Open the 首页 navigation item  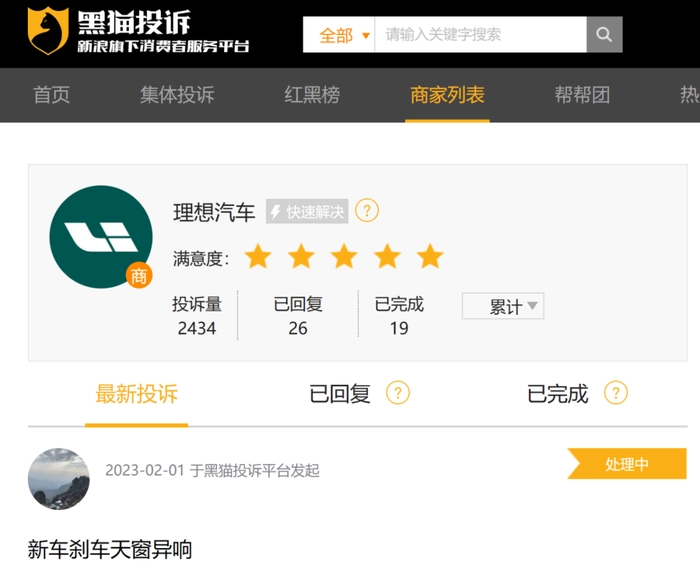pos(51,95)
